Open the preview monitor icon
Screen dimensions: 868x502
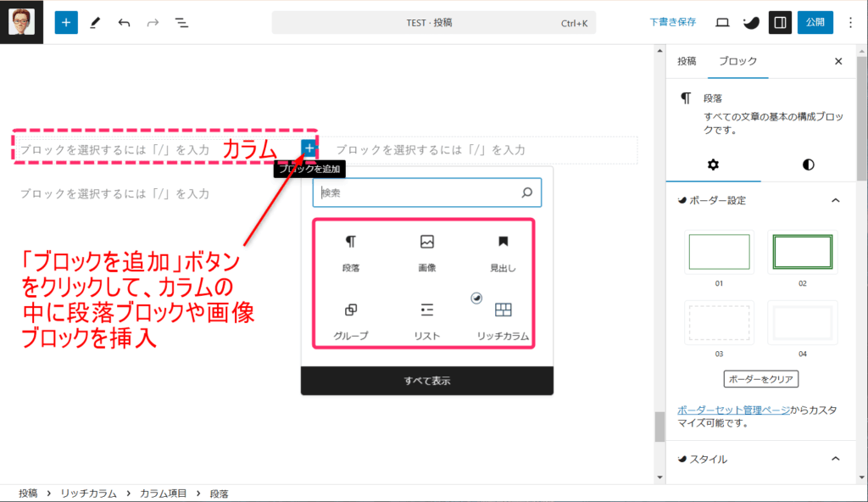(721, 22)
